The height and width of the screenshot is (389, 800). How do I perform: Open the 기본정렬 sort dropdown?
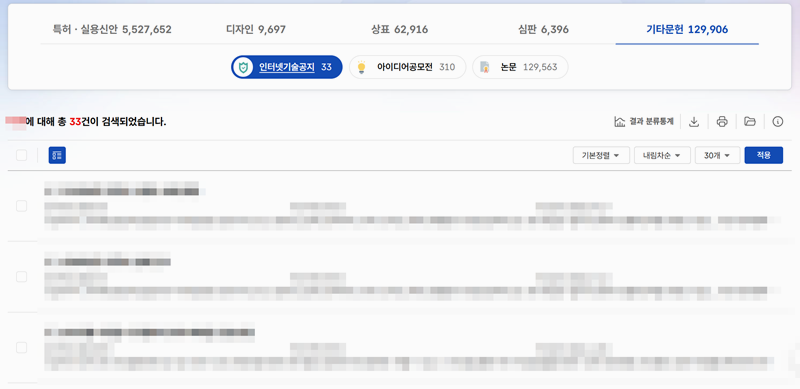pyautogui.click(x=601, y=155)
